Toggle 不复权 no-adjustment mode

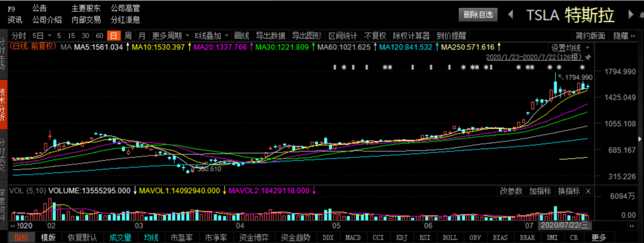click(x=376, y=36)
